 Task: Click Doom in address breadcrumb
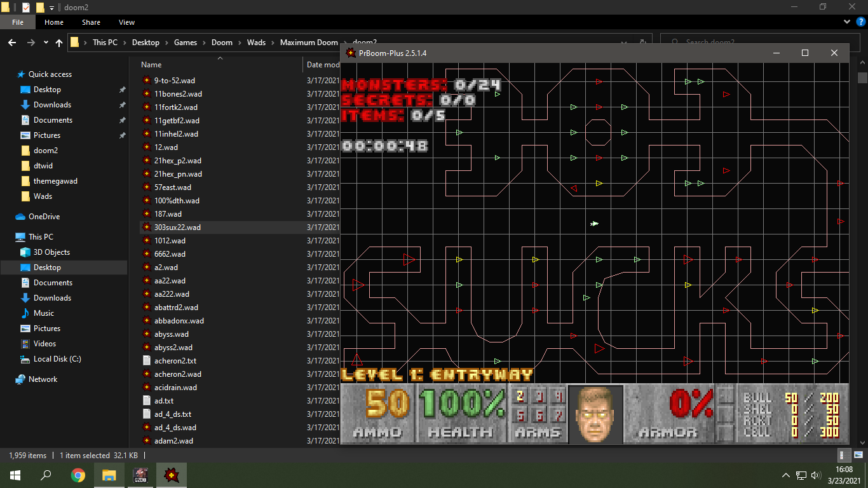(222, 43)
